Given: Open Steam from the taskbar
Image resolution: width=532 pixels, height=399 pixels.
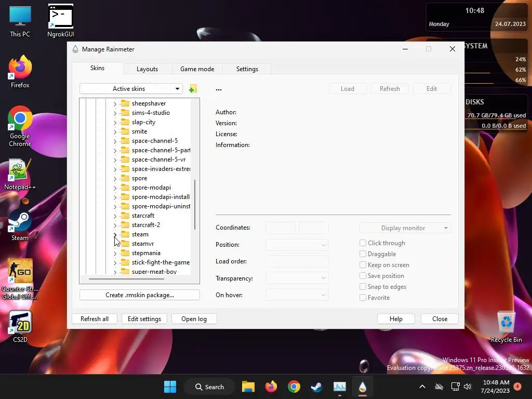Looking at the screenshot, I should tap(316, 387).
